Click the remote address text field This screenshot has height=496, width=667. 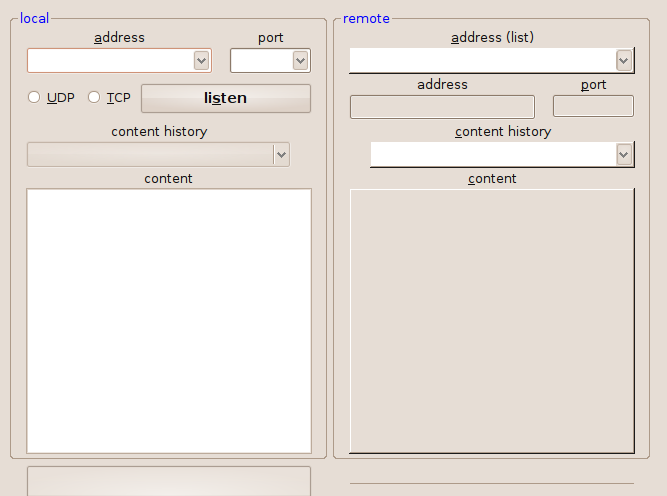click(442, 106)
